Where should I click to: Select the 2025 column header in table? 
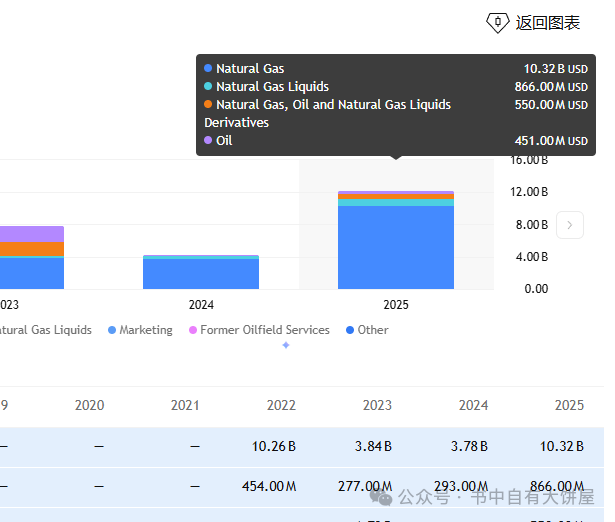point(569,405)
